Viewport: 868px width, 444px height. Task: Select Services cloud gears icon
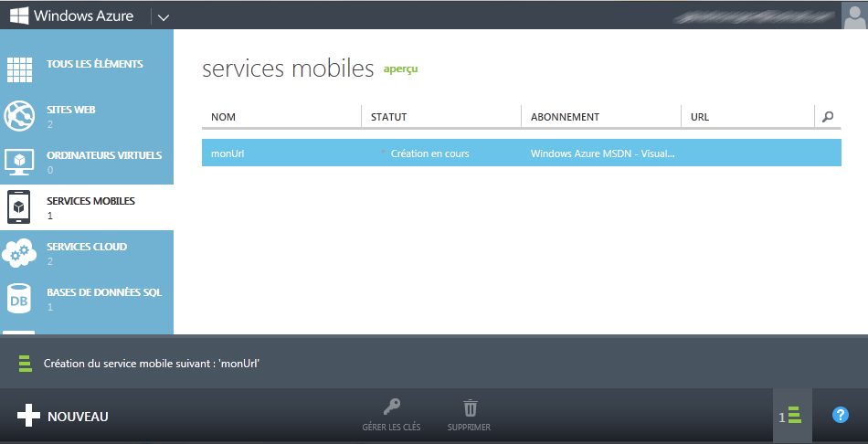[19, 252]
